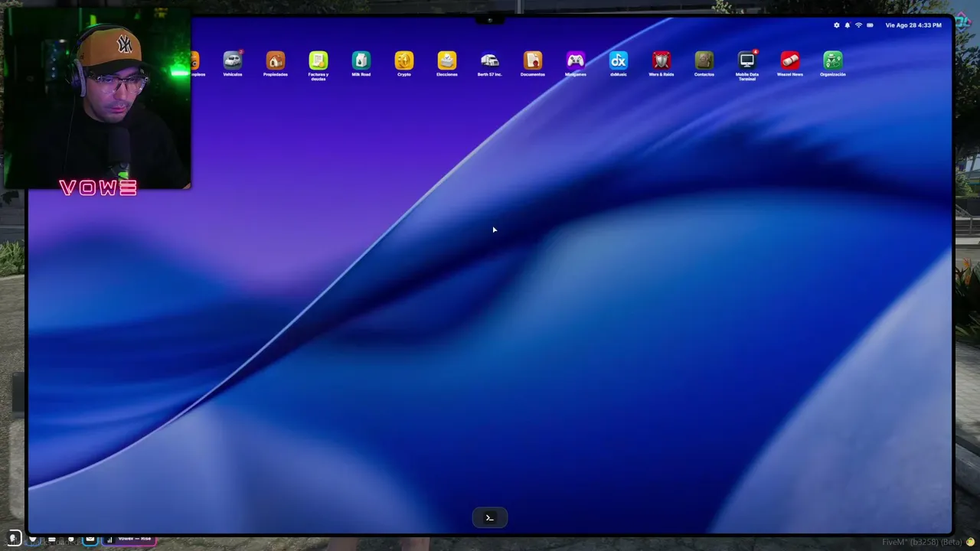Open Facturas y deudas app
Viewport: 980px width, 551px height.
pos(318,60)
